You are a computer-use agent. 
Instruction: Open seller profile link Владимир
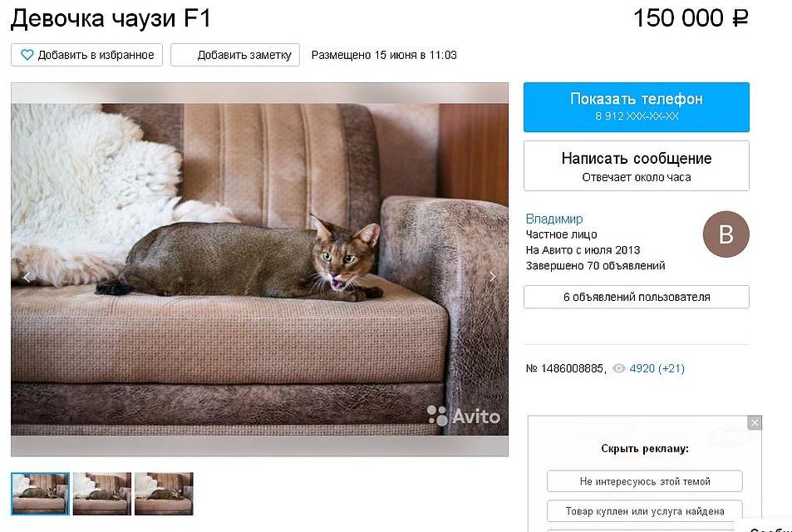(x=554, y=219)
